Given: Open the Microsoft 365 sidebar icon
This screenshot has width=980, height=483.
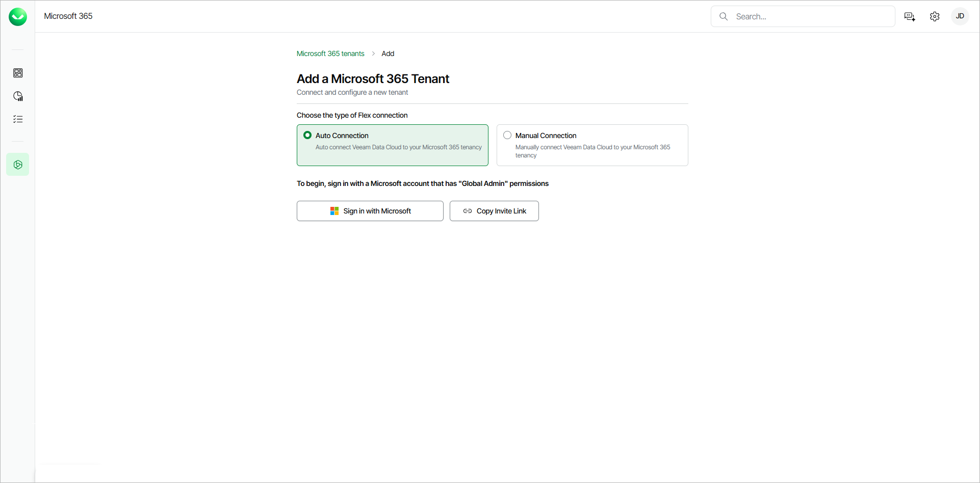Looking at the screenshot, I should [x=18, y=165].
